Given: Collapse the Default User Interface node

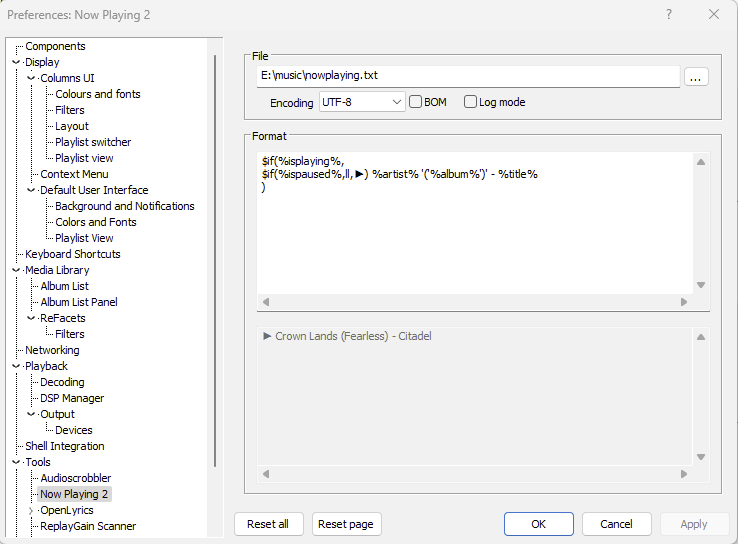Looking at the screenshot, I should click(31, 190).
